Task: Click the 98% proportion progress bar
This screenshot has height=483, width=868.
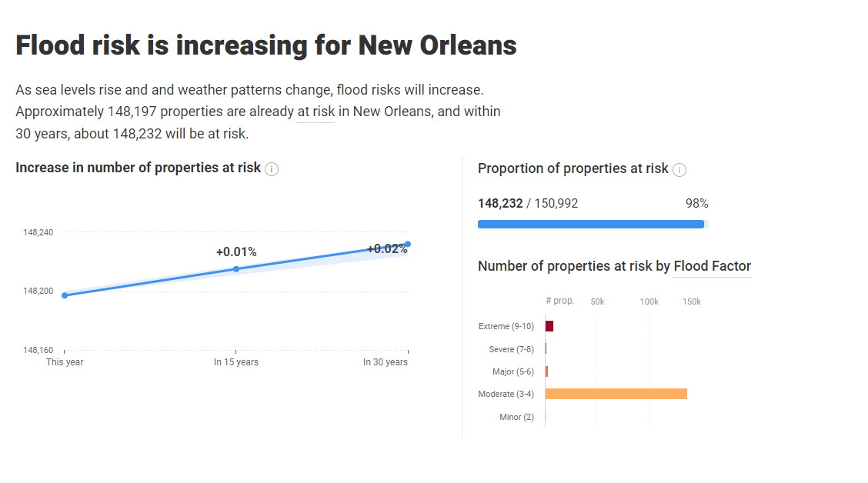Action: pos(591,225)
